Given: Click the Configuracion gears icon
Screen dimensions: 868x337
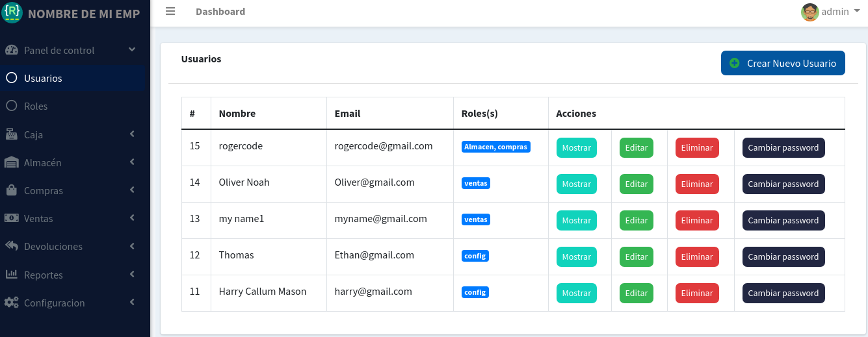Looking at the screenshot, I should pyautogui.click(x=11, y=303).
